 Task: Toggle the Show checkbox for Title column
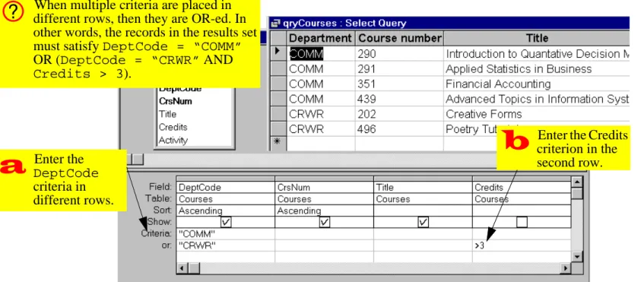(x=423, y=222)
